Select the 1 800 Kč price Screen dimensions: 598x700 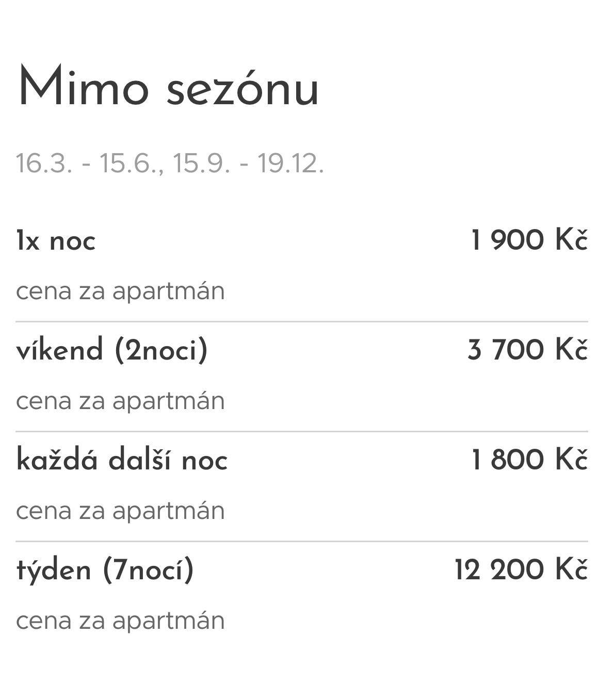pyautogui.click(x=529, y=460)
